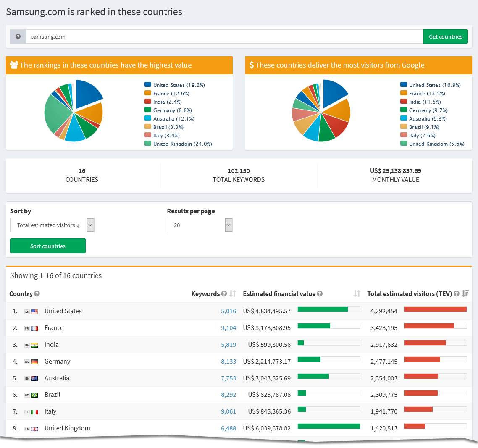The height and width of the screenshot is (448, 478).
Task: Open France keywords link 9,104
Action: point(228,328)
